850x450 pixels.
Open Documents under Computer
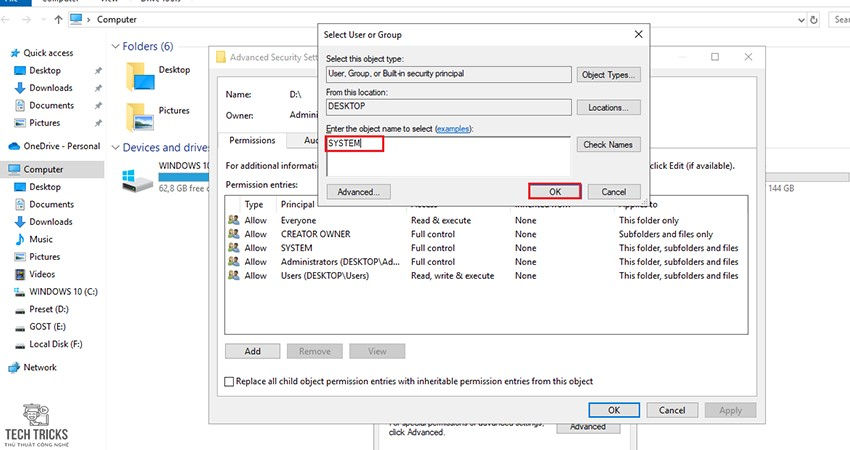[51, 204]
